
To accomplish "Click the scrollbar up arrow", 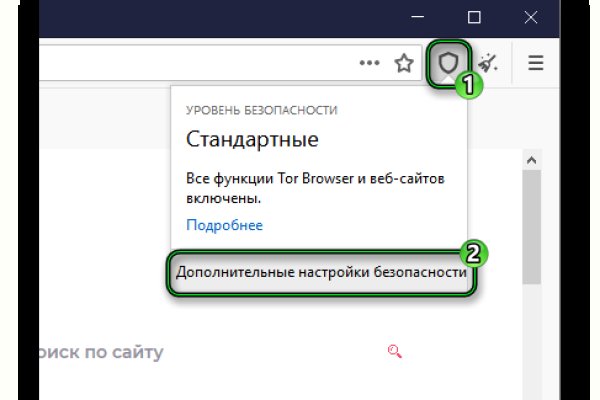I will point(532,161).
